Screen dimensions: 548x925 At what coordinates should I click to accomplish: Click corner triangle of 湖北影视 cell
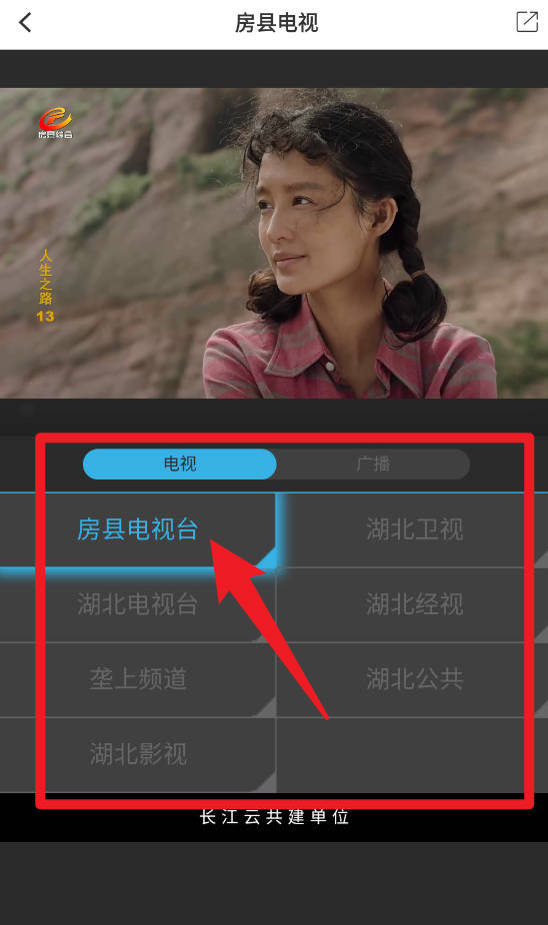click(267, 782)
